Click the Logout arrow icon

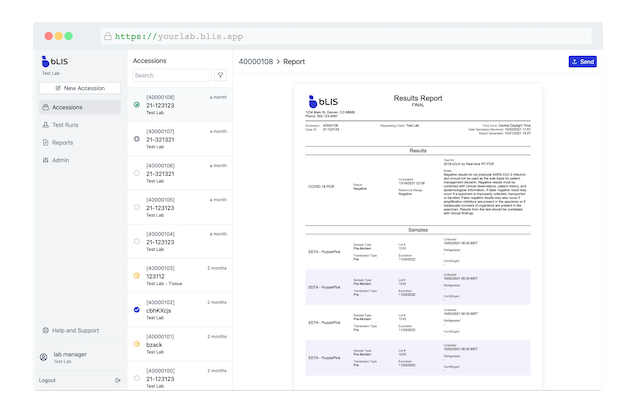[118, 381]
